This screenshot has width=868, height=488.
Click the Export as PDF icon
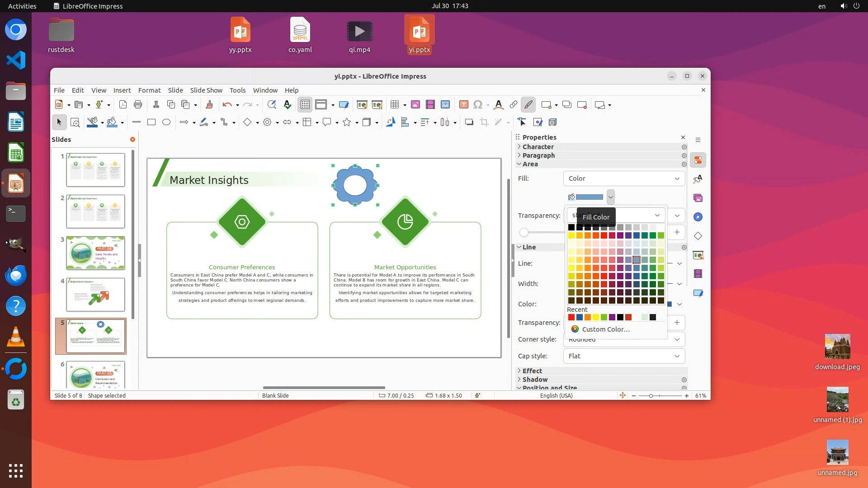pyautogui.click(x=123, y=105)
